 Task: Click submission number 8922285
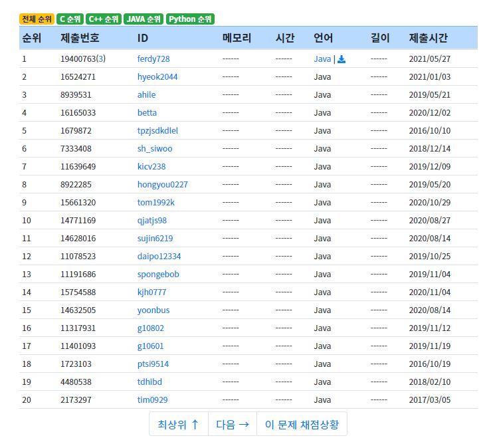coord(76,184)
